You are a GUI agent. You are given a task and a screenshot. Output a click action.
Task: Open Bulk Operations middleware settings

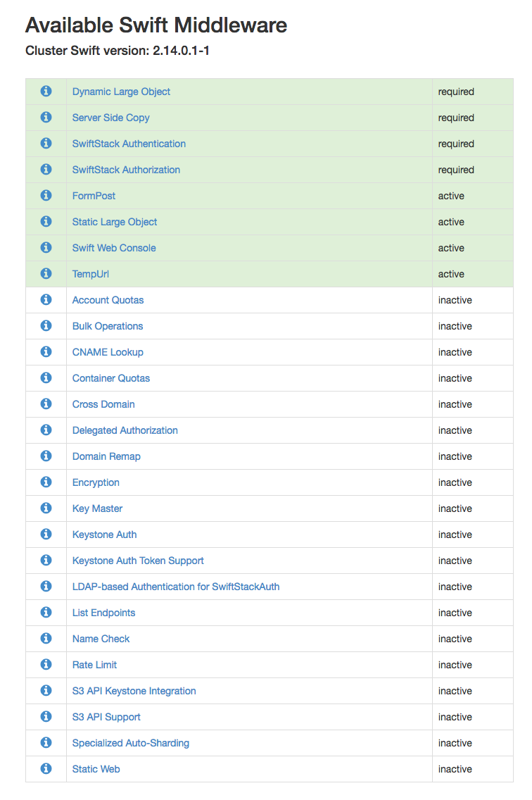(x=108, y=326)
